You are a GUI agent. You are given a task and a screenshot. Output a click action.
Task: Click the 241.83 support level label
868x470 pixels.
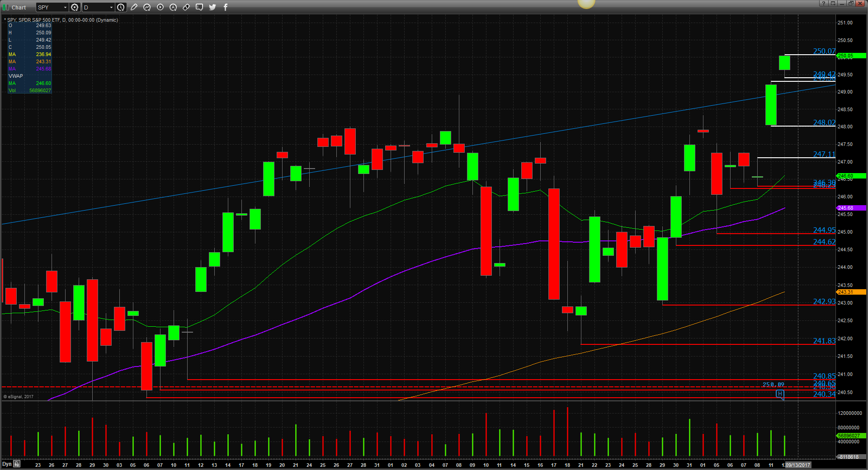click(x=824, y=341)
